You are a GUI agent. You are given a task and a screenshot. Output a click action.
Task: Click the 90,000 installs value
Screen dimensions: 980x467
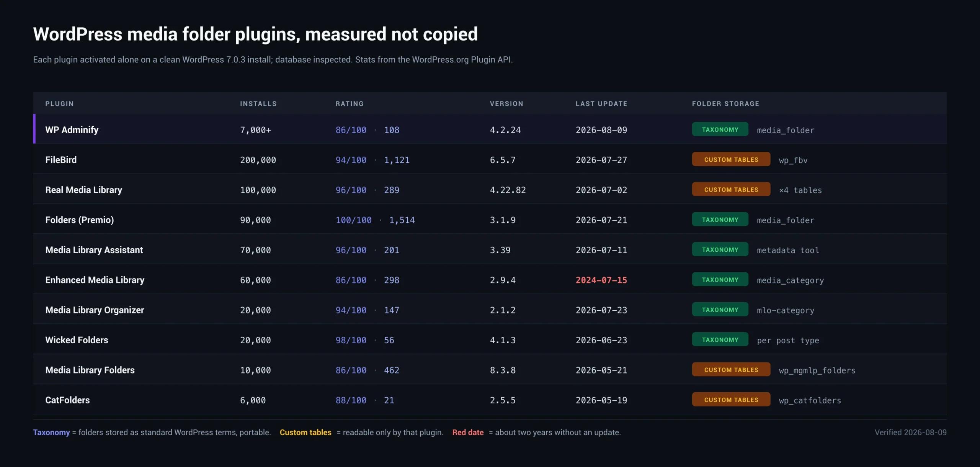[x=255, y=220]
